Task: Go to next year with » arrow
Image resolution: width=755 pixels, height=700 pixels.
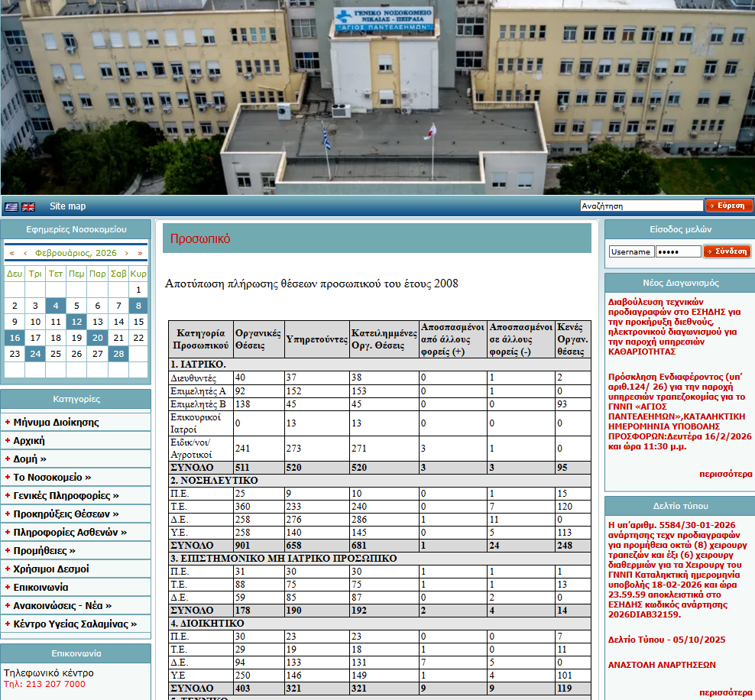Action: pos(140,253)
